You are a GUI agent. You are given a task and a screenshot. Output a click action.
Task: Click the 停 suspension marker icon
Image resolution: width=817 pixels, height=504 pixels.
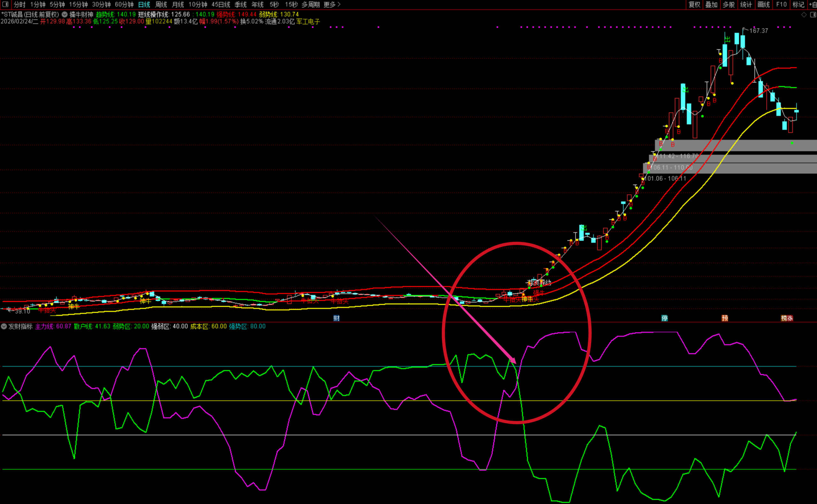(x=664, y=318)
